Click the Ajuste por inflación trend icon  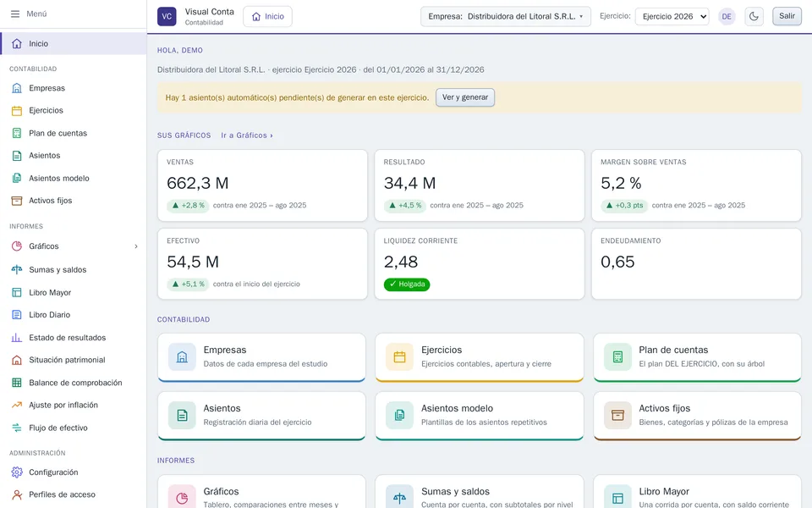[x=17, y=405]
